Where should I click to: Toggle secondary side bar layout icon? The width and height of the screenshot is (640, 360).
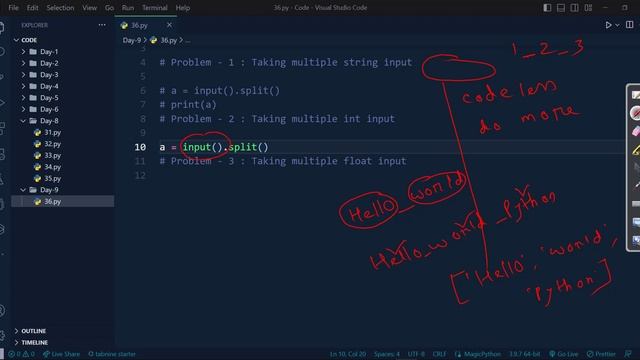(x=574, y=8)
